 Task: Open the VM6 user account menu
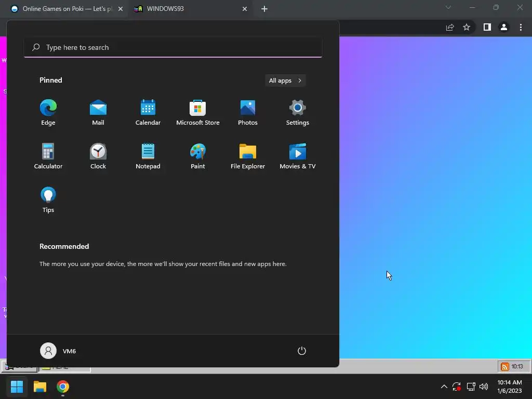(58, 351)
